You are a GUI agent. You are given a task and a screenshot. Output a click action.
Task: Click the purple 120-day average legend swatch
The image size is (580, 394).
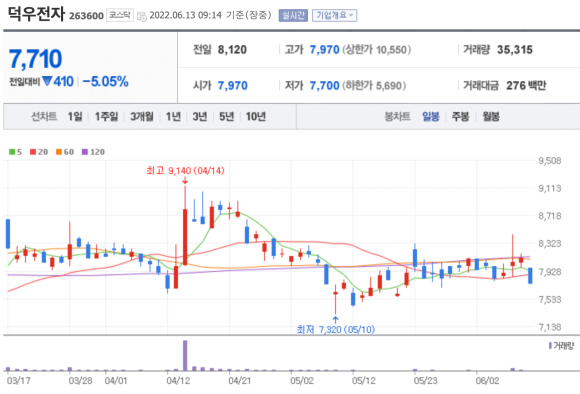coord(85,152)
